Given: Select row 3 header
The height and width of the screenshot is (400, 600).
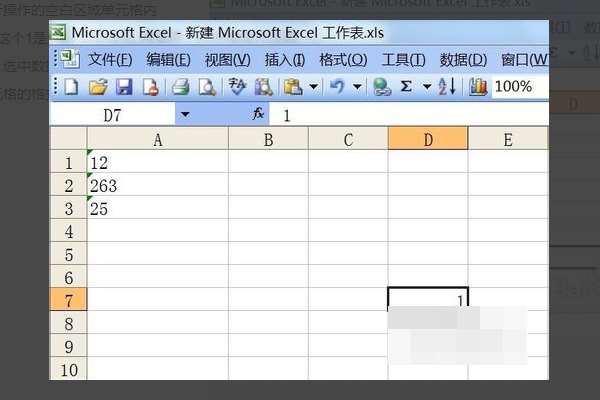Looking at the screenshot, I should coord(68,207).
